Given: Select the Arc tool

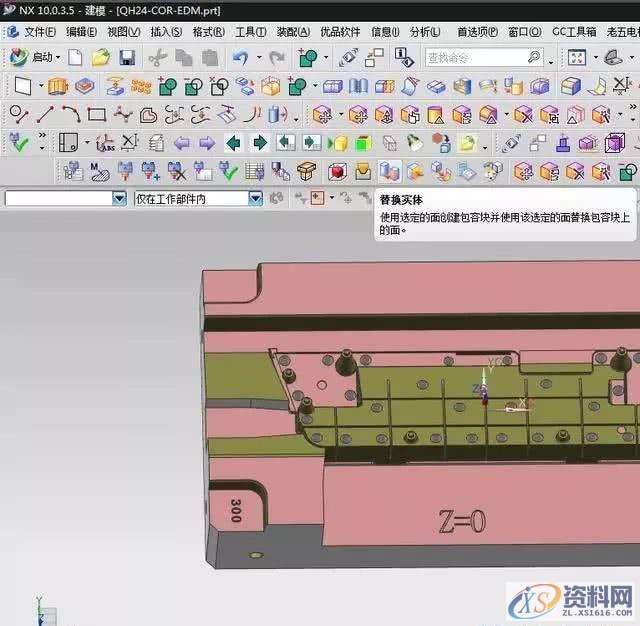Looking at the screenshot, I should [71, 115].
